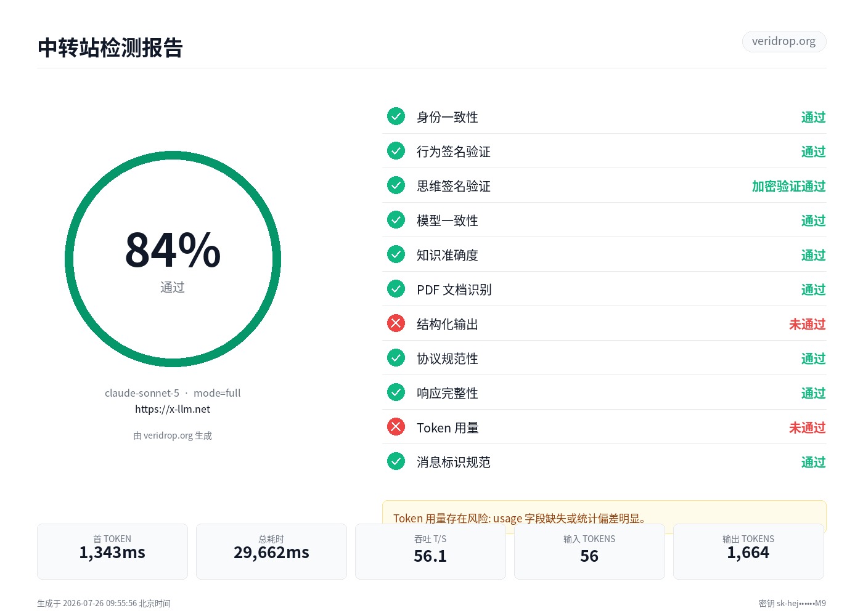Select the 吞吐 T/S 56.1 card
863x616 pixels.
pos(430,551)
